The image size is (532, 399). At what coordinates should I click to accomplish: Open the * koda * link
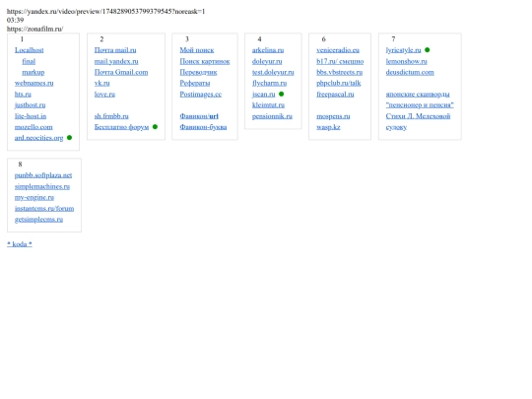pos(20,244)
